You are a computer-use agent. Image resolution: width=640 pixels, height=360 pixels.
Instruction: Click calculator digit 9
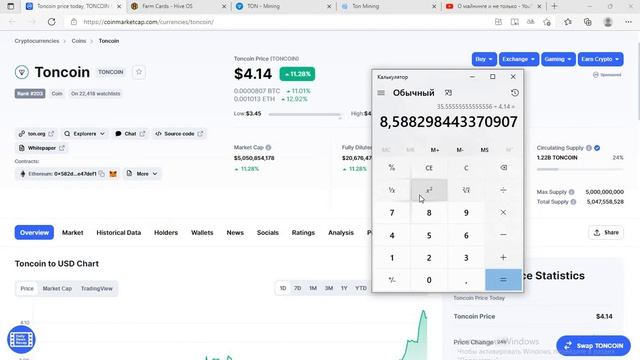(x=466, y=213)
